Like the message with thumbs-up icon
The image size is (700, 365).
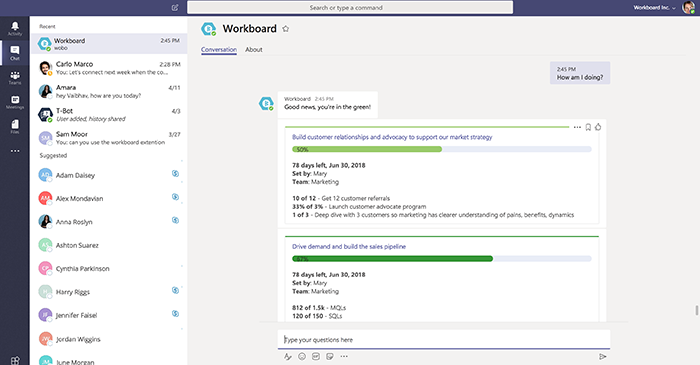(598, 127)
